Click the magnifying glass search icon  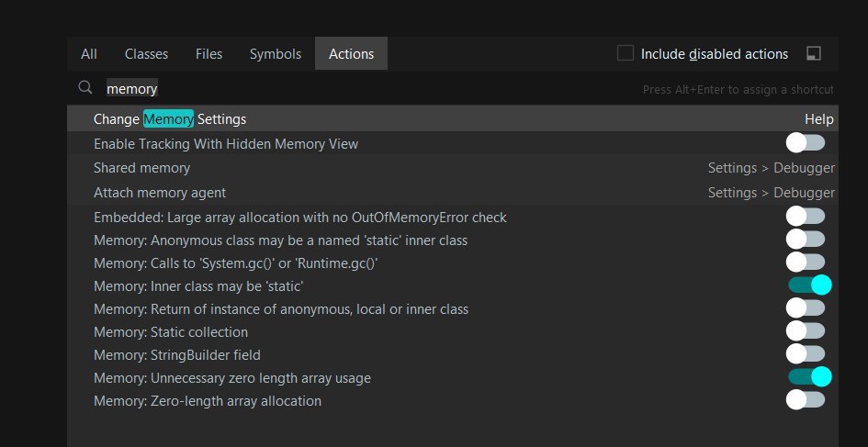85,87
